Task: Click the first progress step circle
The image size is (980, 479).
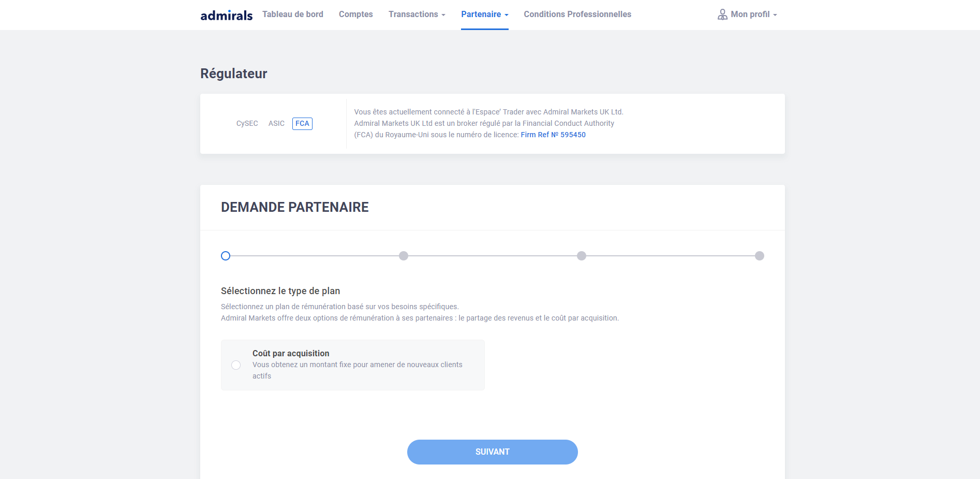Action: (x=226, y=256)
